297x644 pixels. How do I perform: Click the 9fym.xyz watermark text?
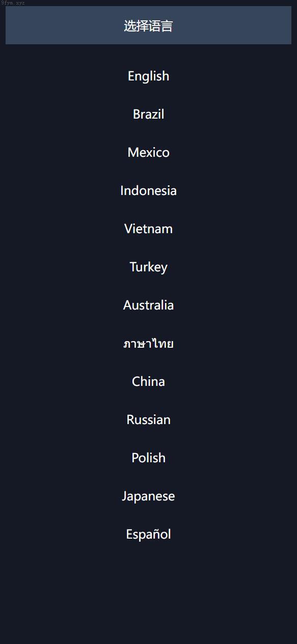(x=13, y=3)
